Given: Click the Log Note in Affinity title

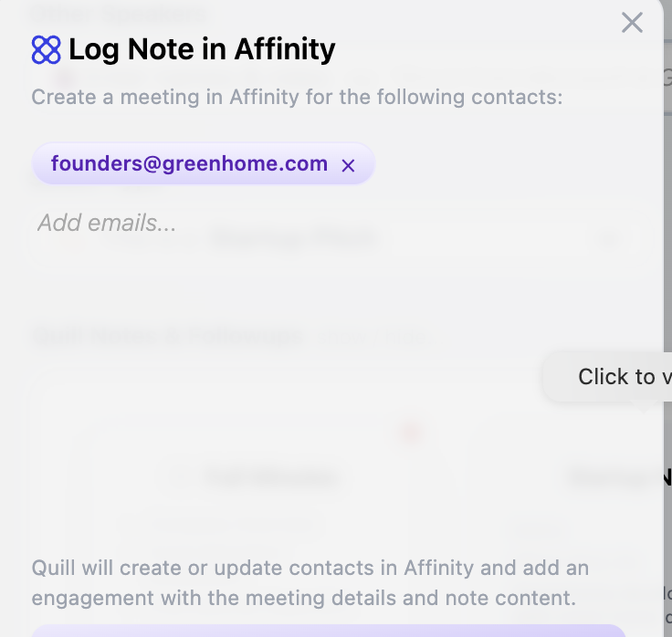Looking at the screenshot, I should point(202,49).
